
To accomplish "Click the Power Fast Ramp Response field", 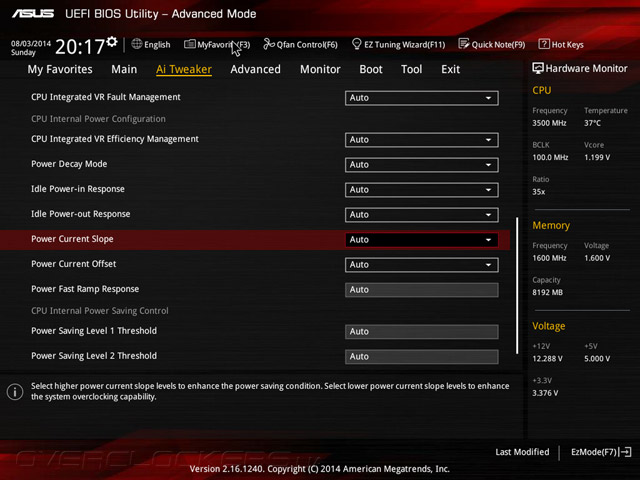I will tap(422, 290).
